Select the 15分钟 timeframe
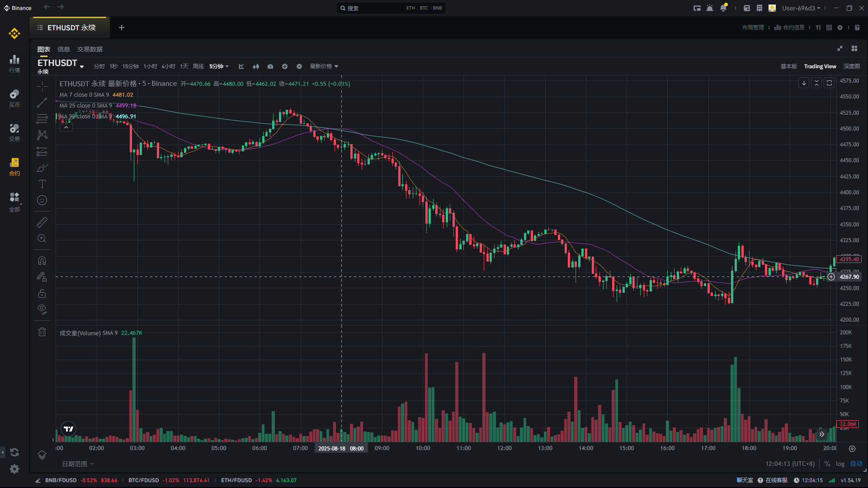The image size is (868, 488). click(x=131, y=66)
